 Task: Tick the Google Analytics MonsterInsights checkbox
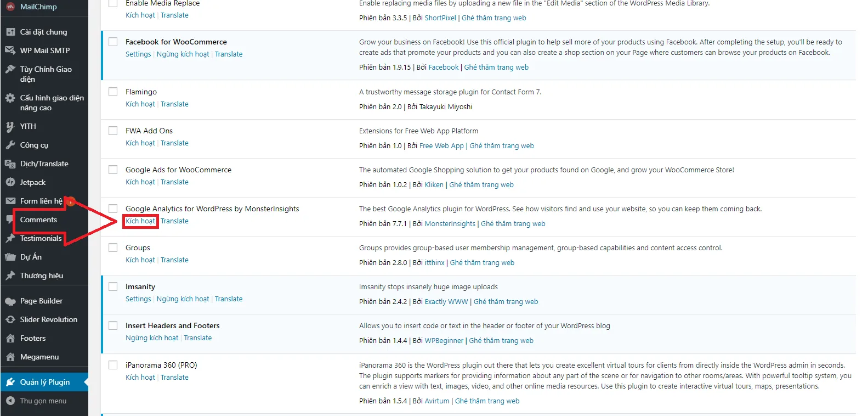pyautogui.click(x=113, y=209)
